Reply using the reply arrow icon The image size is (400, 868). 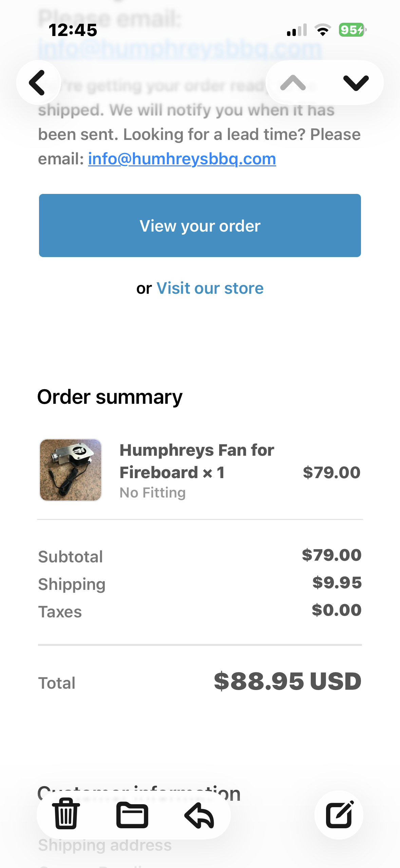pos(199,815)
